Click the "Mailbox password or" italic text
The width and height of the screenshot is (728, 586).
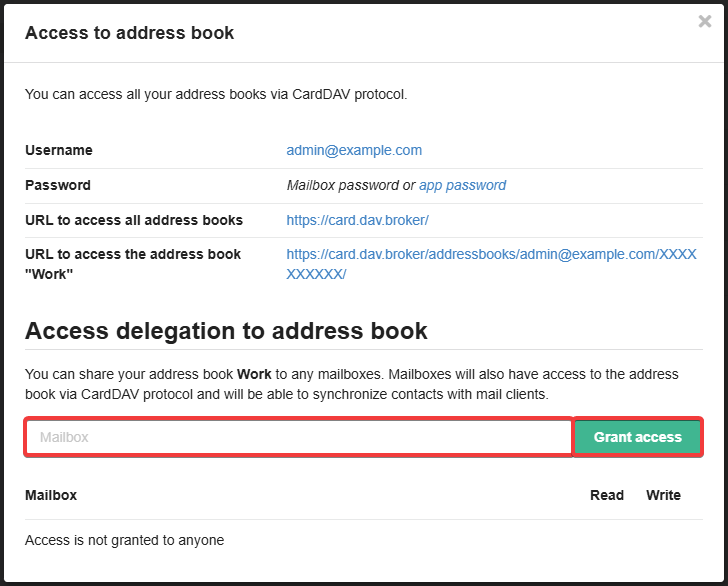pos(350,185)
